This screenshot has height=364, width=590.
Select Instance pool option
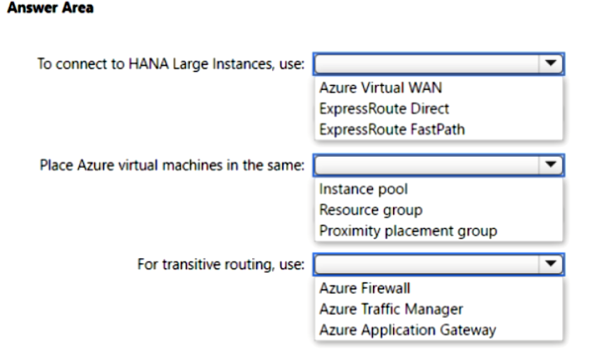(363, 189)
